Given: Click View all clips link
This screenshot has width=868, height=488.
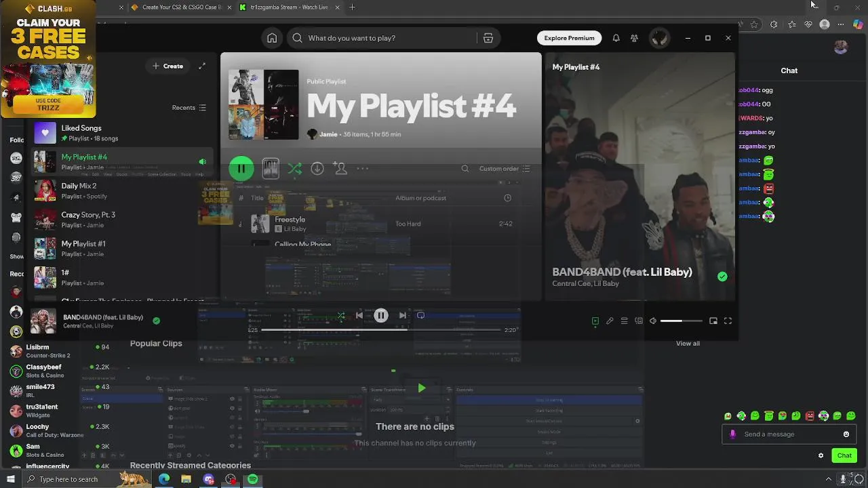Looking at the screenshot, I should pos(688,344).
